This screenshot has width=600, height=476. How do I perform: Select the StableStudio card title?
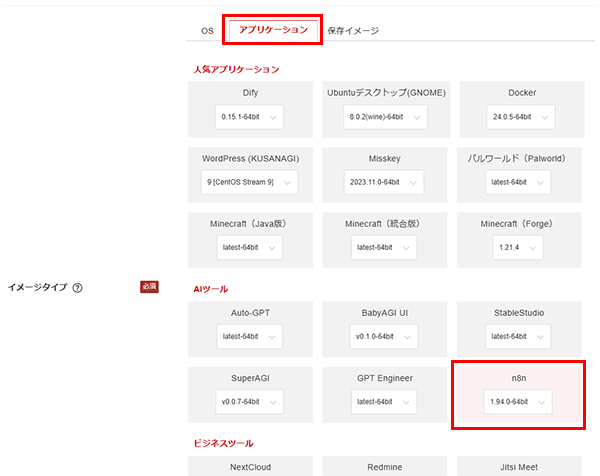[x=519, y=313]
